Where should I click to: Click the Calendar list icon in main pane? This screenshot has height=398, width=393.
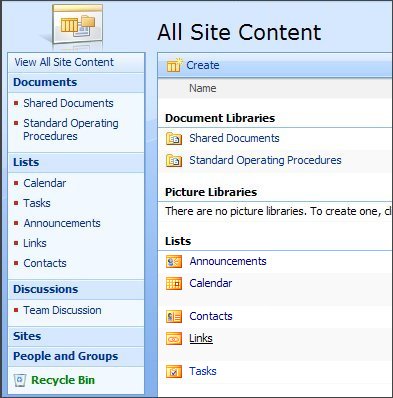coord(174,284)
